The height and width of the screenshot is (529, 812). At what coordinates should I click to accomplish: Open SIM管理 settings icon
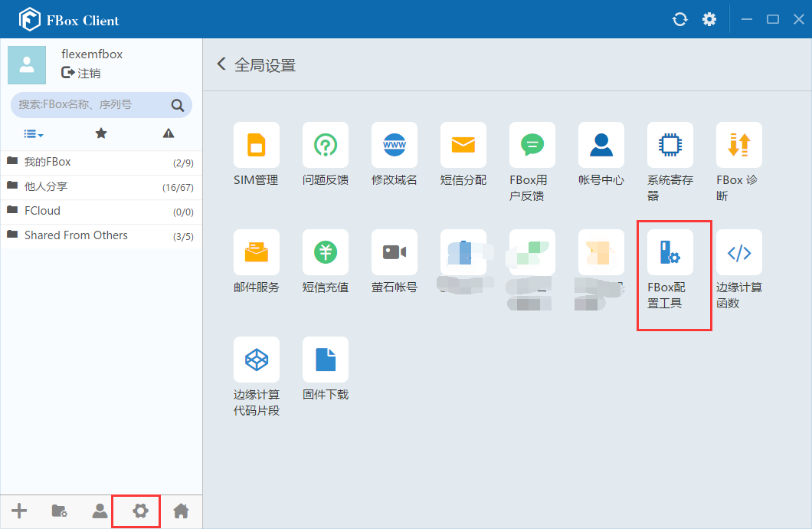pos(257,145)
